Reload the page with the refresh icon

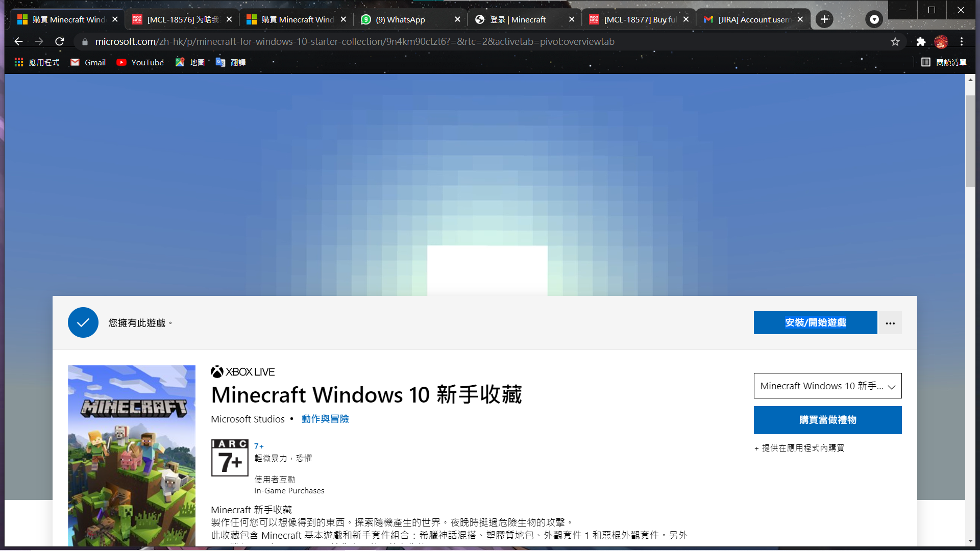60,42
